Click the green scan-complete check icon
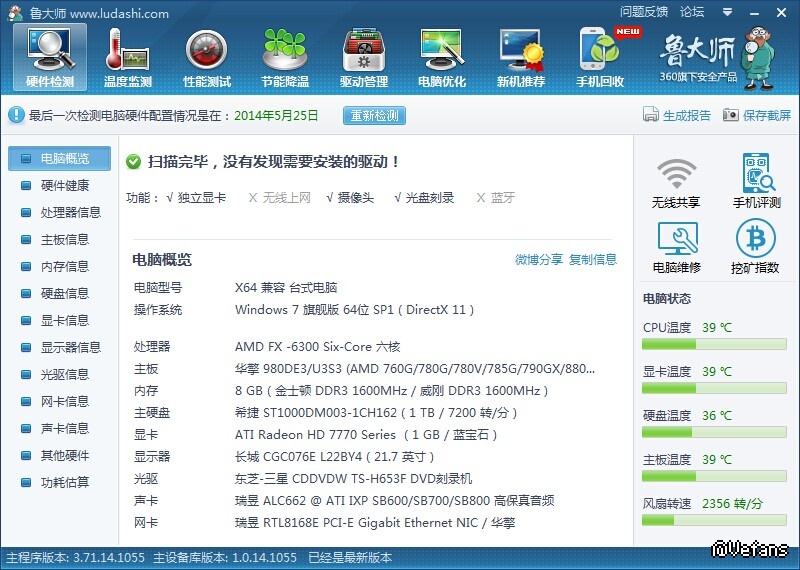This screenshot has width=800, height=570. (x=133, y=162)
